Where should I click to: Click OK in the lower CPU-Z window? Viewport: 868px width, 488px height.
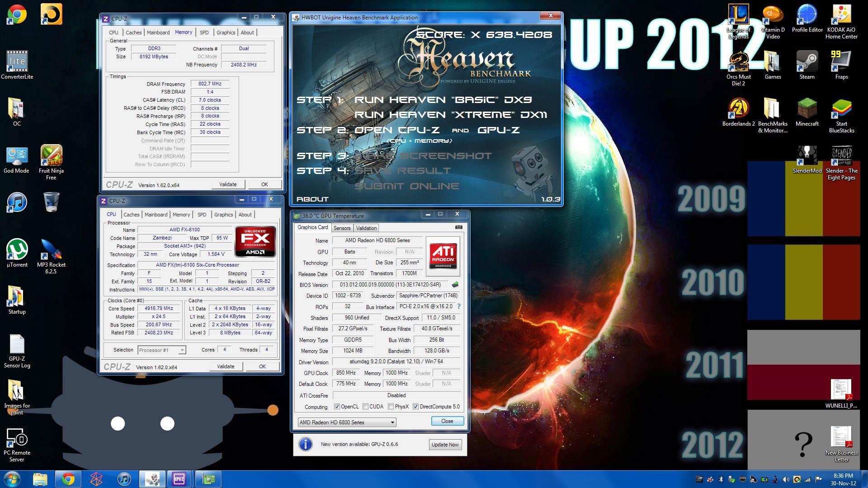[x=262, y=366]
